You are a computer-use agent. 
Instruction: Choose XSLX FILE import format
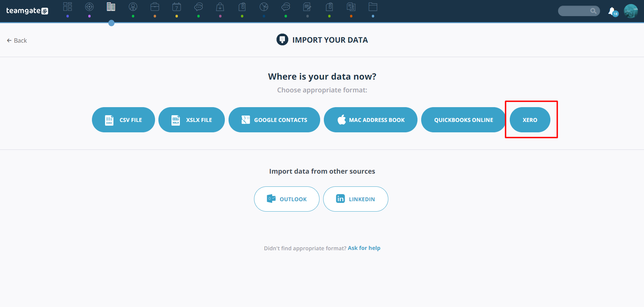pos(192,120)
